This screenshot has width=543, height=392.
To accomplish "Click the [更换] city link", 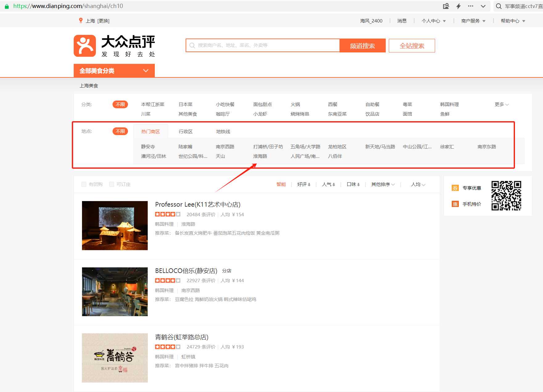I will (x=103, y=21).
